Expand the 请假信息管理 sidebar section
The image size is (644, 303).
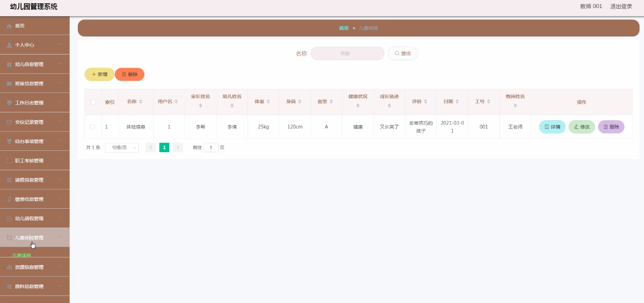(x=35, y=180)
